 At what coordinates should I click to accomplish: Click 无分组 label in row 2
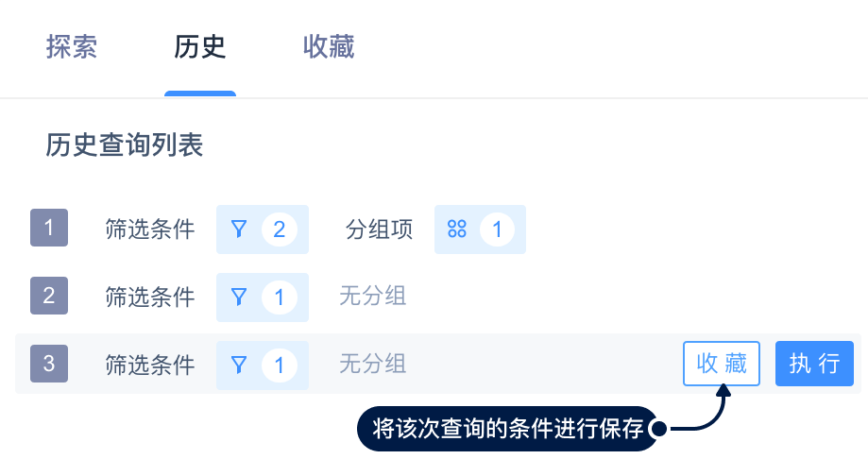[373, 297]
